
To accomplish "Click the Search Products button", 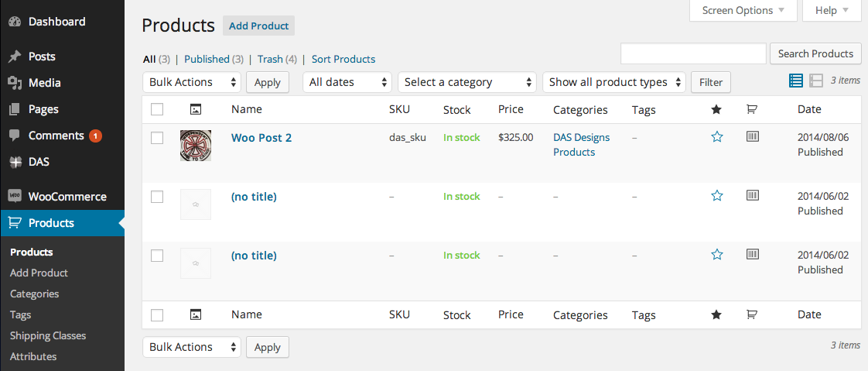I will click(x=815, y=53).
